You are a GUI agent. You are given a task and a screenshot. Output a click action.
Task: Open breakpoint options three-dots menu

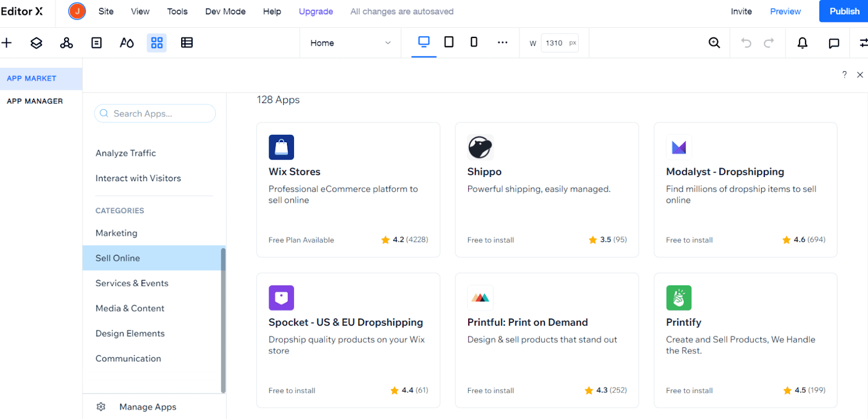tap(502, 42)
